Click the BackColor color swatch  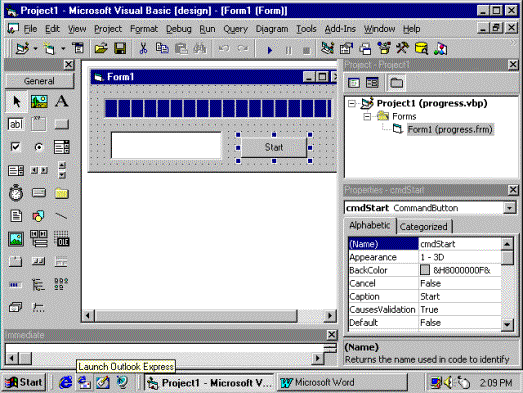tap(425, 270)
